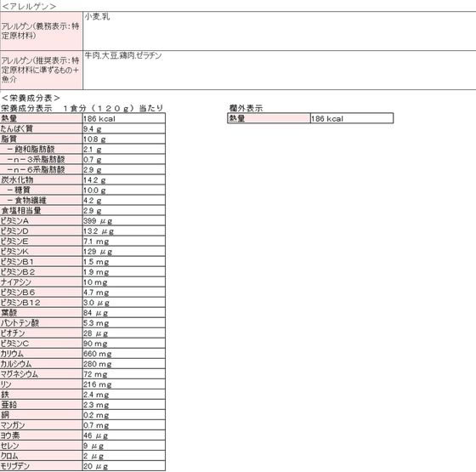Select the 10.8 g fat value
This screenshot has height=472, width=476.
tap(124, 139)
